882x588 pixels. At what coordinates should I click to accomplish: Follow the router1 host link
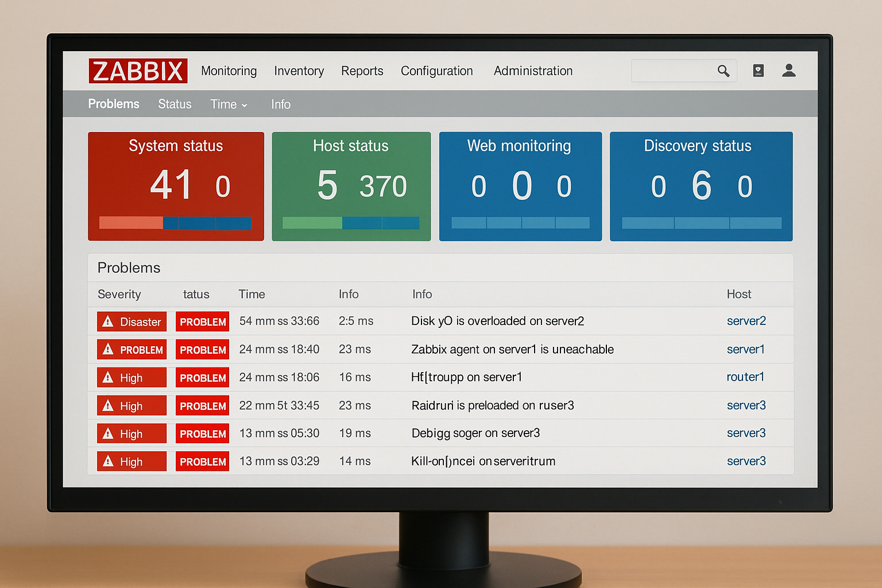click(x=745, y=377)
